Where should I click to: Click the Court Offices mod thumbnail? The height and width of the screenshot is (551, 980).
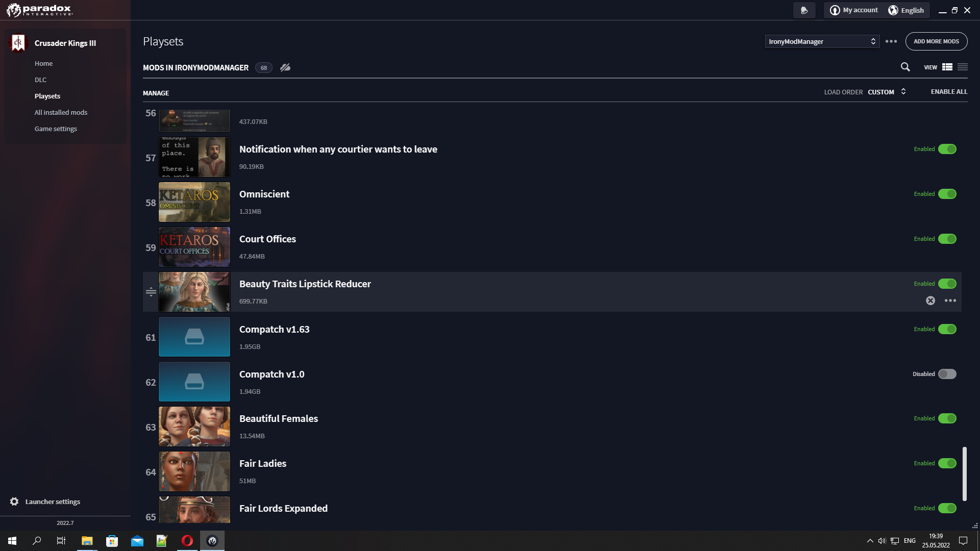[194, 247]
